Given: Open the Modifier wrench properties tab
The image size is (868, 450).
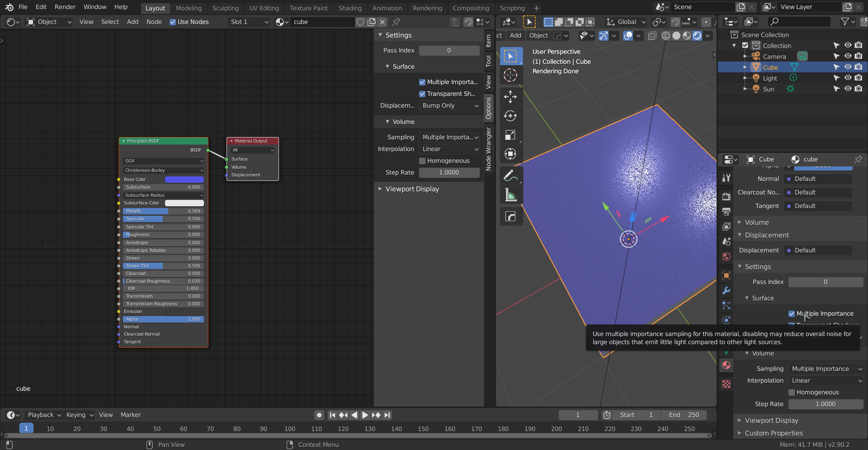Looking at the screenshot, I should coord(726,290).
